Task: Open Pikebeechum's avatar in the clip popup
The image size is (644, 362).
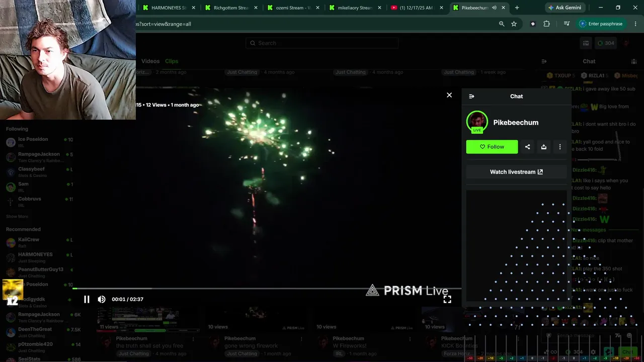Action: point(477,122)
